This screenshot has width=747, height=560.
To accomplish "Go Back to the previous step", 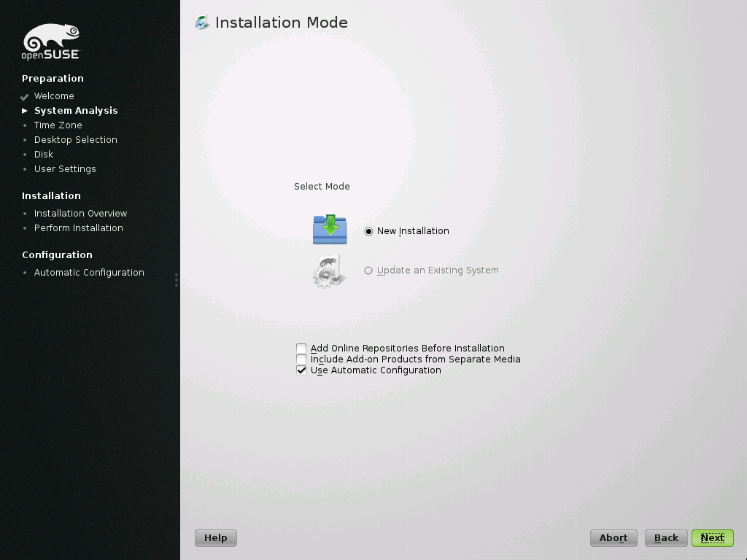I will click(x=666, y=538).
